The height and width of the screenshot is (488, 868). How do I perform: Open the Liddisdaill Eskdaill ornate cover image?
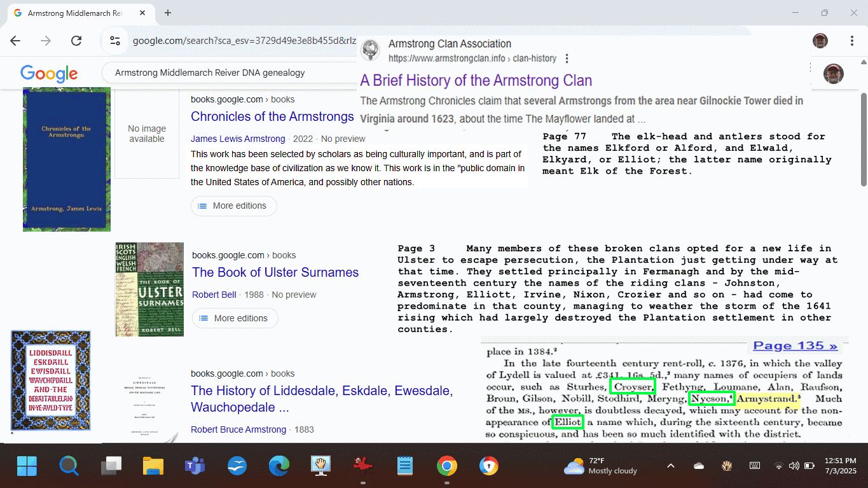pos(51,380)
